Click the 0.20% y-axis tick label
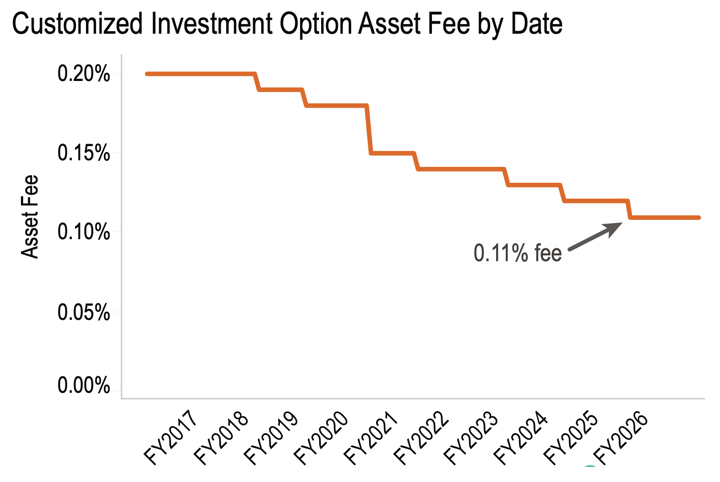 (x=83, y=74)
